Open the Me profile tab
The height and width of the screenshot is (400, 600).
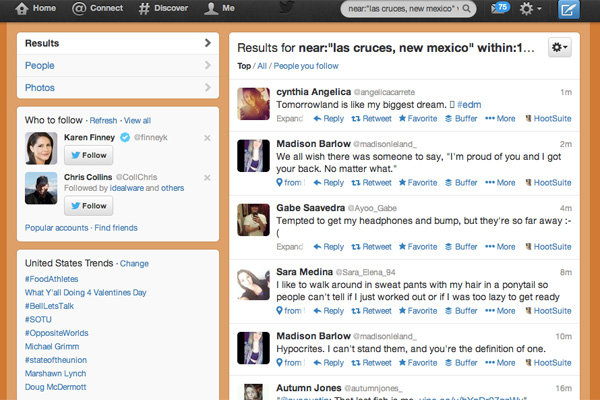coord(219,8)
